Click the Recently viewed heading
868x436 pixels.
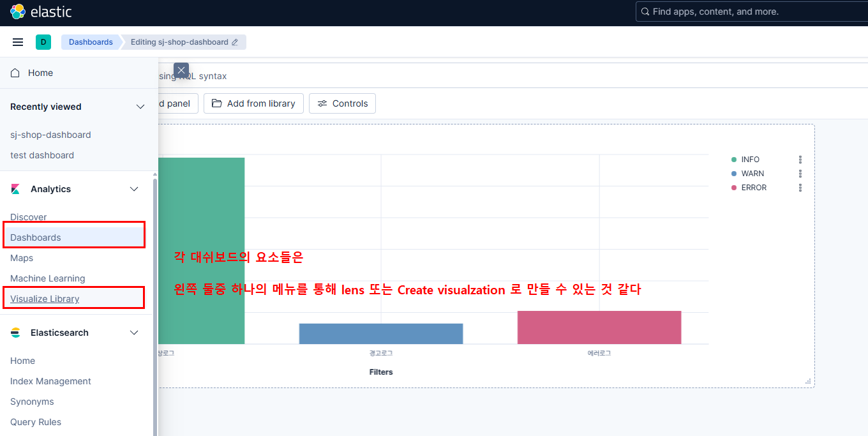(46, 107)
